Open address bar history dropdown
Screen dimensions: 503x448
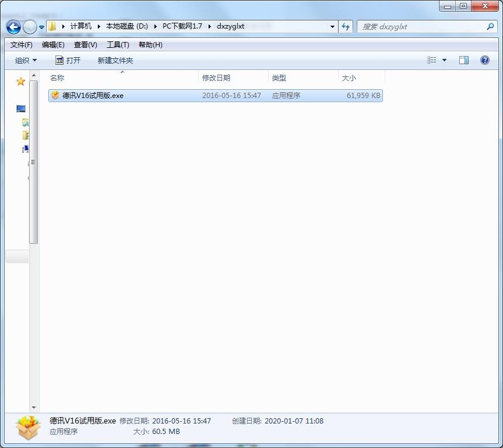(332, 27)
